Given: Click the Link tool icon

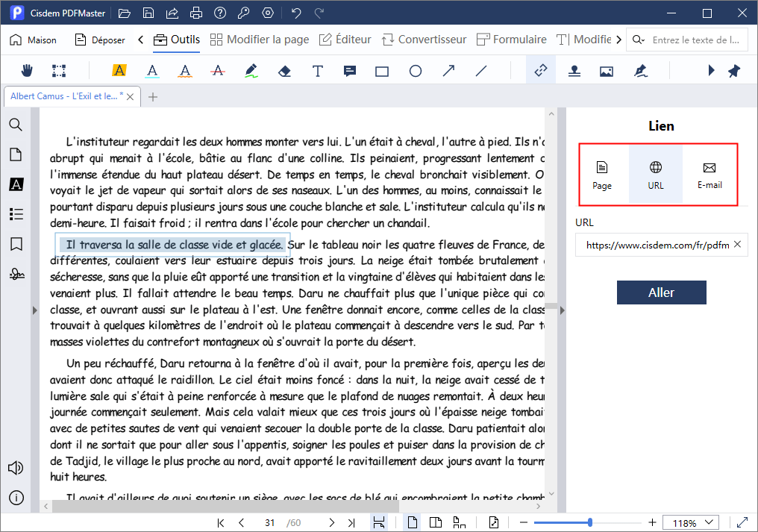Looking at the screenshot, I should click(540, 71).
